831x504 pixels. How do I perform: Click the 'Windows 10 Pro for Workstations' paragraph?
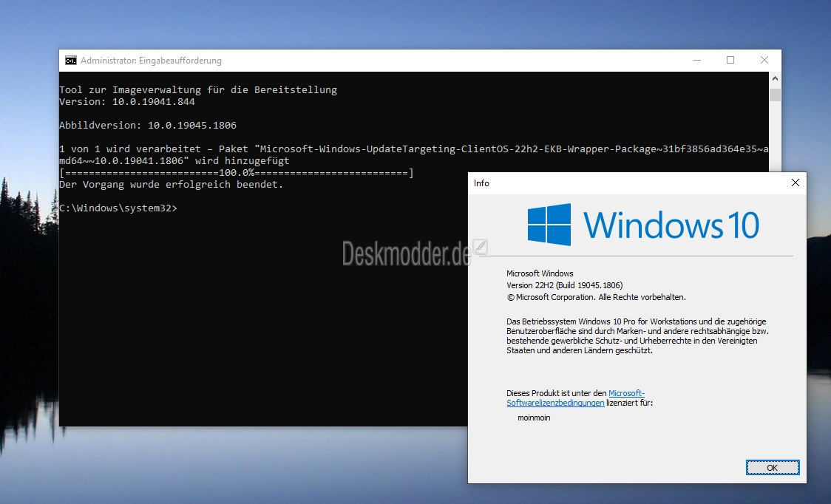click(x=637, y=336)
